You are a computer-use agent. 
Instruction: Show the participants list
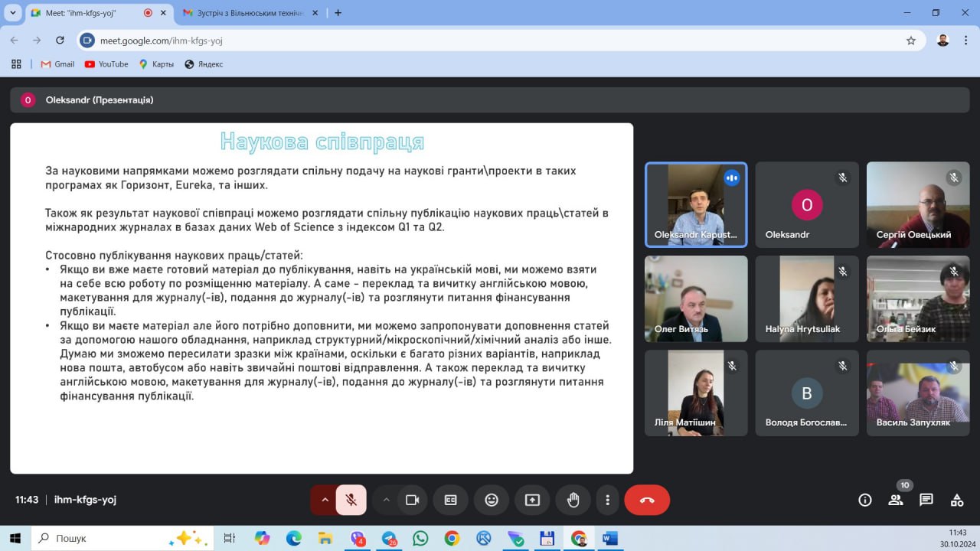[896, 500]
